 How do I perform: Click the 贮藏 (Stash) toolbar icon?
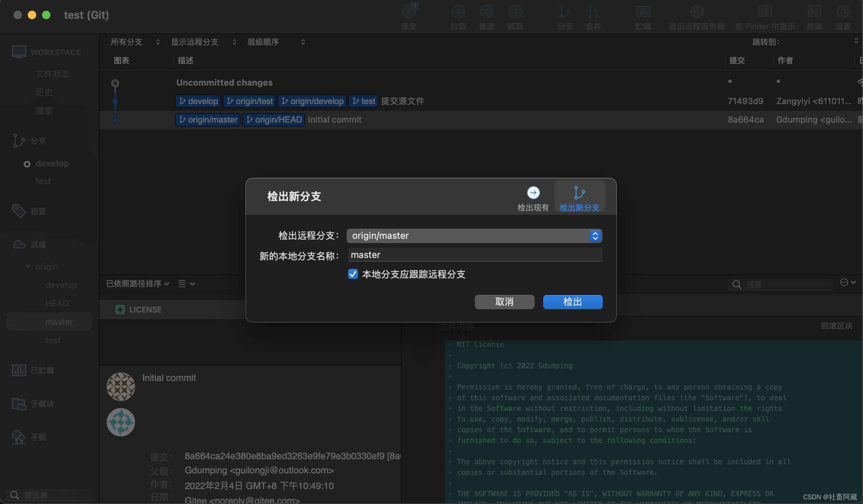[x=643, y=12]
